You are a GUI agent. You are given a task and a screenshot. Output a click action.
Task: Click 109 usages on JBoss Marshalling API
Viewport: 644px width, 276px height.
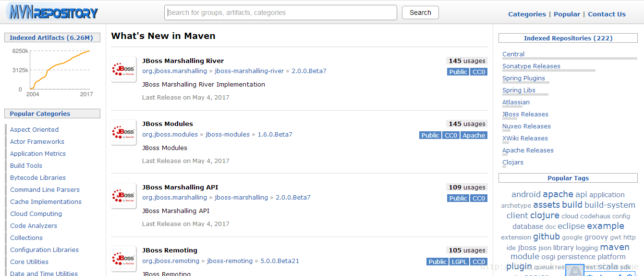467,187
